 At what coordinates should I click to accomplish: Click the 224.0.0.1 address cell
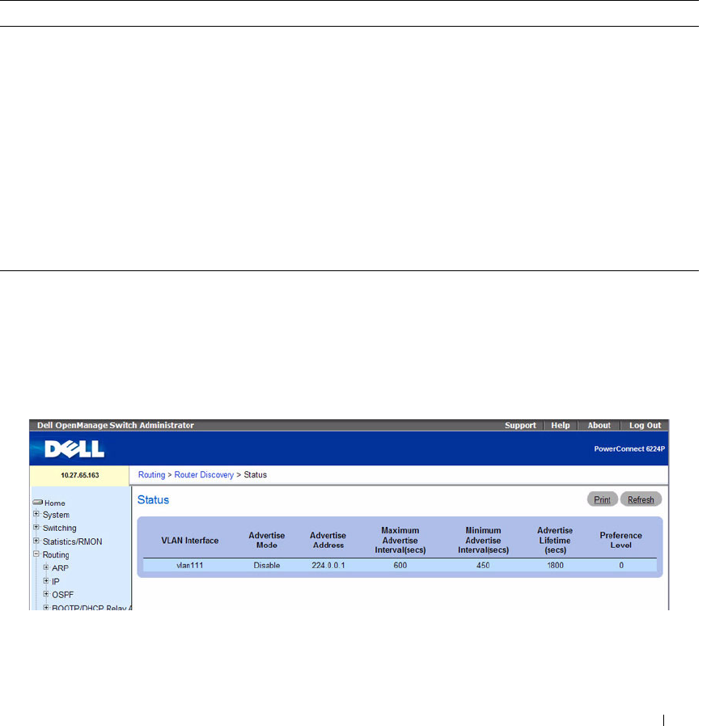tap(328, 565)
